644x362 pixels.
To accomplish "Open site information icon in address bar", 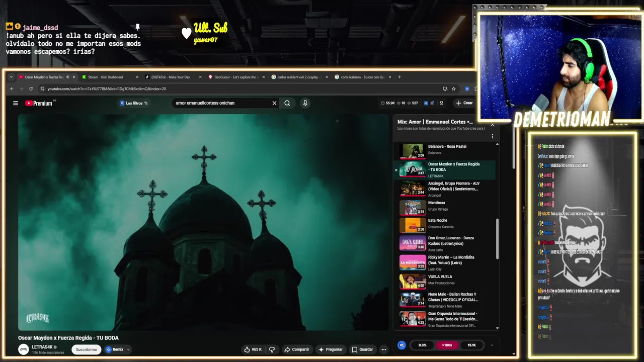I will point(42,88).
